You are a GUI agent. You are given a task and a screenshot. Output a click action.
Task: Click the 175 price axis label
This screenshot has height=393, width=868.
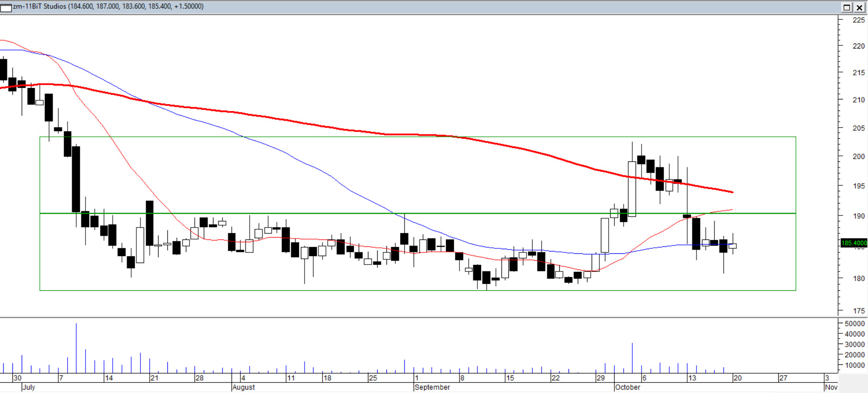tap(858, 311)
